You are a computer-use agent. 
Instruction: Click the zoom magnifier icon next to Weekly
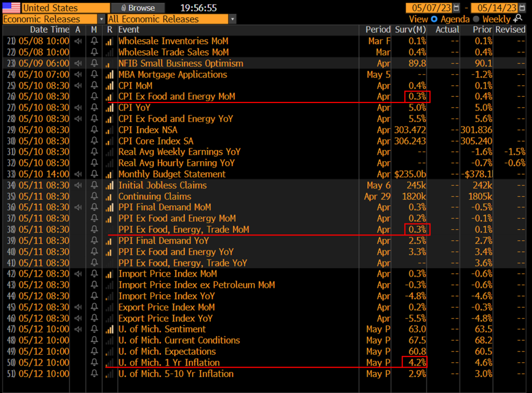tap(518, 19)
